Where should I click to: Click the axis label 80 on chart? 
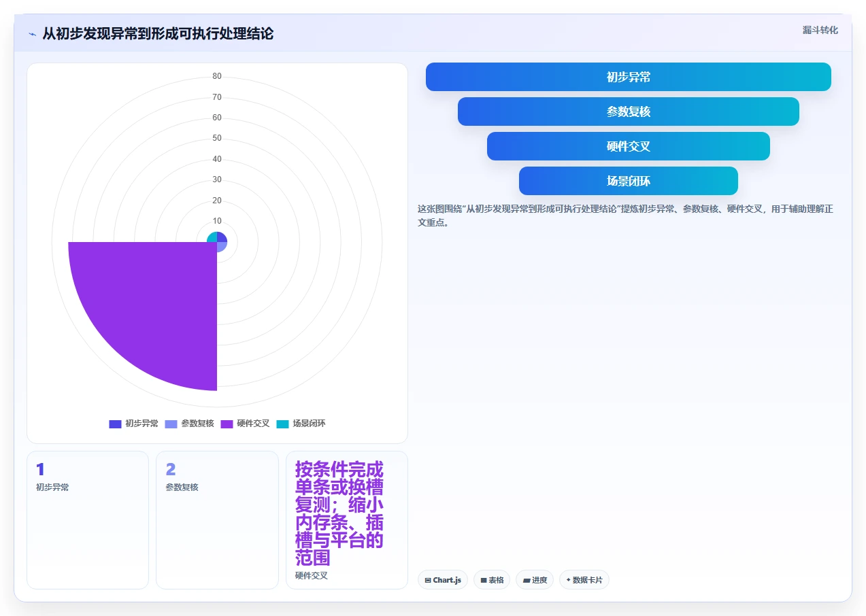click(x=217, y=76)
